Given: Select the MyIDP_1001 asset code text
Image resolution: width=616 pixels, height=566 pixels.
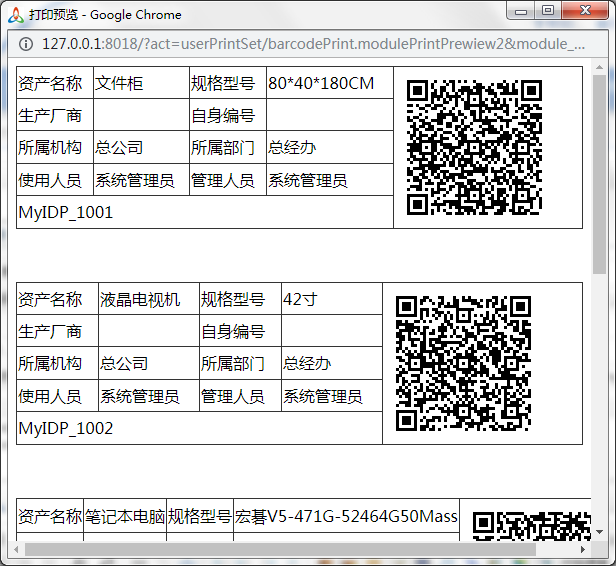Looking at the screenshot, I should coord(66,212).
